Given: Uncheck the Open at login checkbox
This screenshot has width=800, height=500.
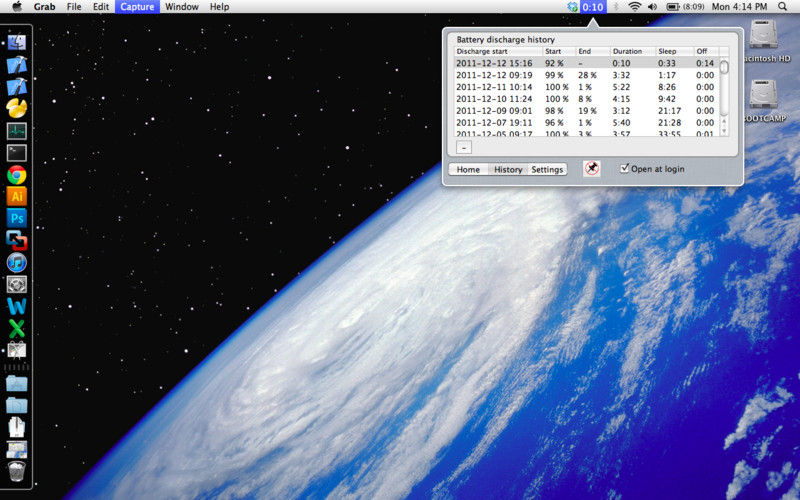Looking at the screenshot, I should point(624,168).
